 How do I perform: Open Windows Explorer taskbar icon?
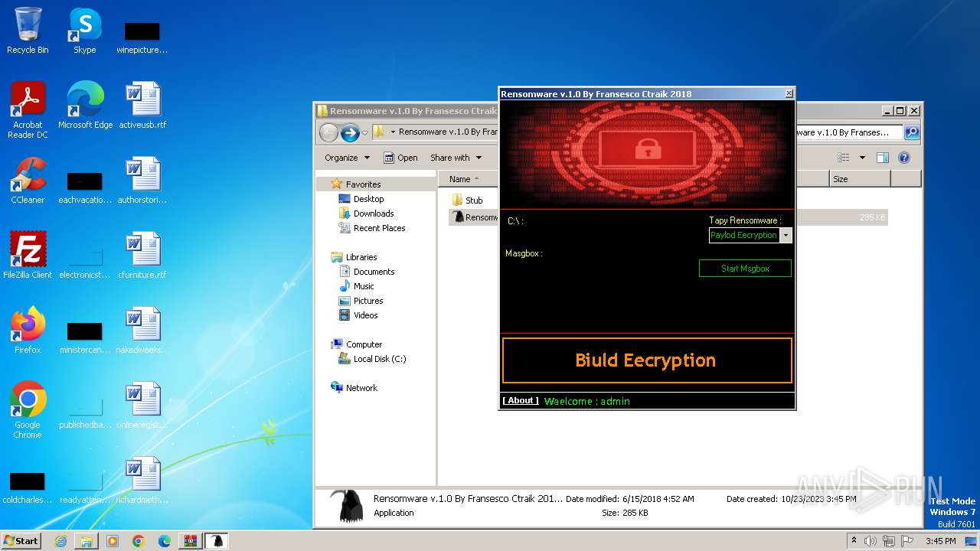tap(87, 541)
